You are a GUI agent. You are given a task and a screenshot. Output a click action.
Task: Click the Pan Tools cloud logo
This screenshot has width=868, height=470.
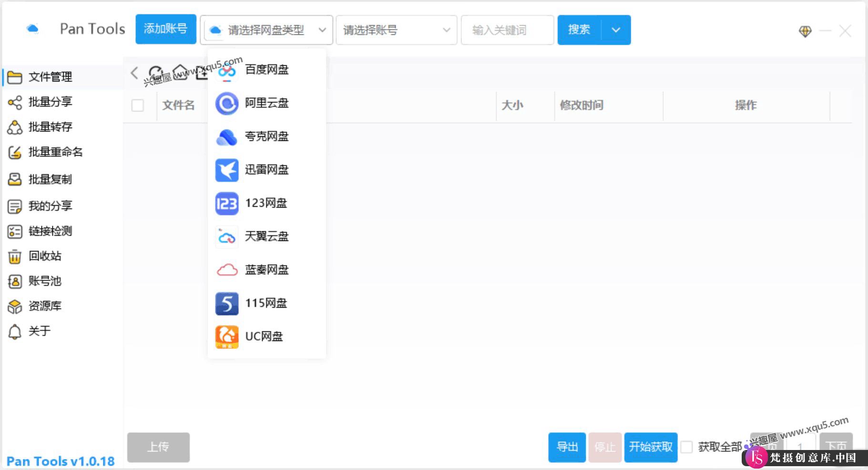[32, 29]
